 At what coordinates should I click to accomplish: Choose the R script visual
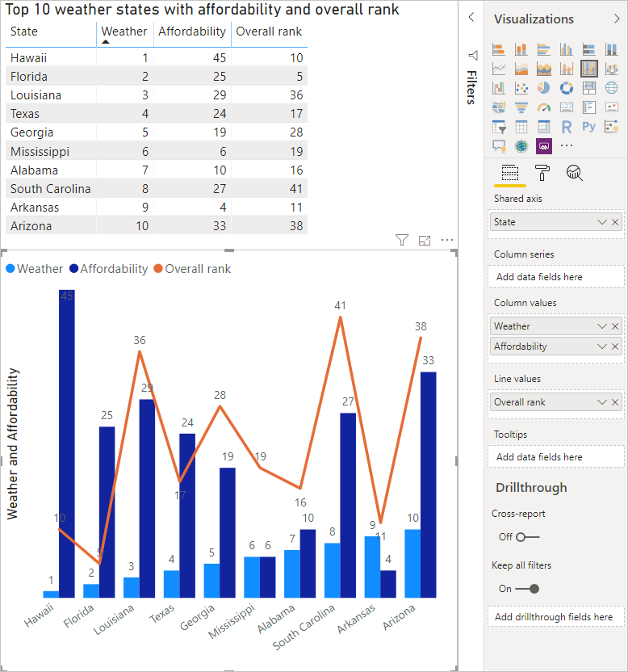(x=567, y=127)
